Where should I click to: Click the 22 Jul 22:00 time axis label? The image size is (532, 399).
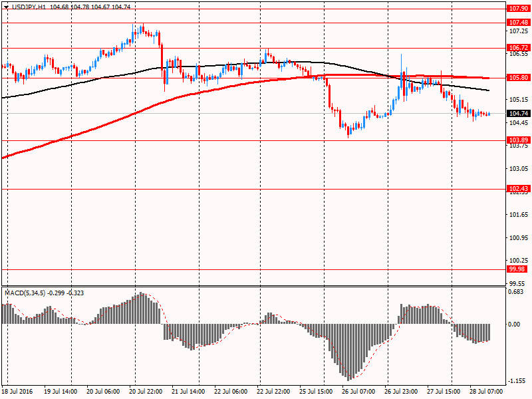tap(273, 392)
